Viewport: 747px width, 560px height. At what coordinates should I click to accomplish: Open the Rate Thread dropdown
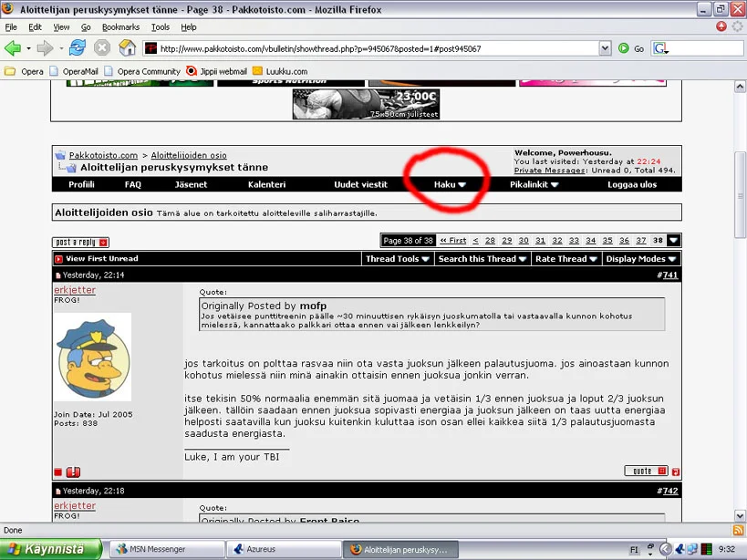click(565, 259)
